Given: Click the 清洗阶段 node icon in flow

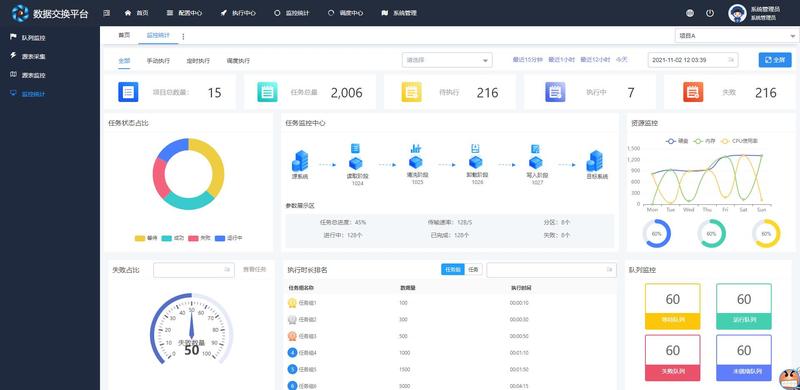Looking at the screenshot, I should tap(416, 158).
